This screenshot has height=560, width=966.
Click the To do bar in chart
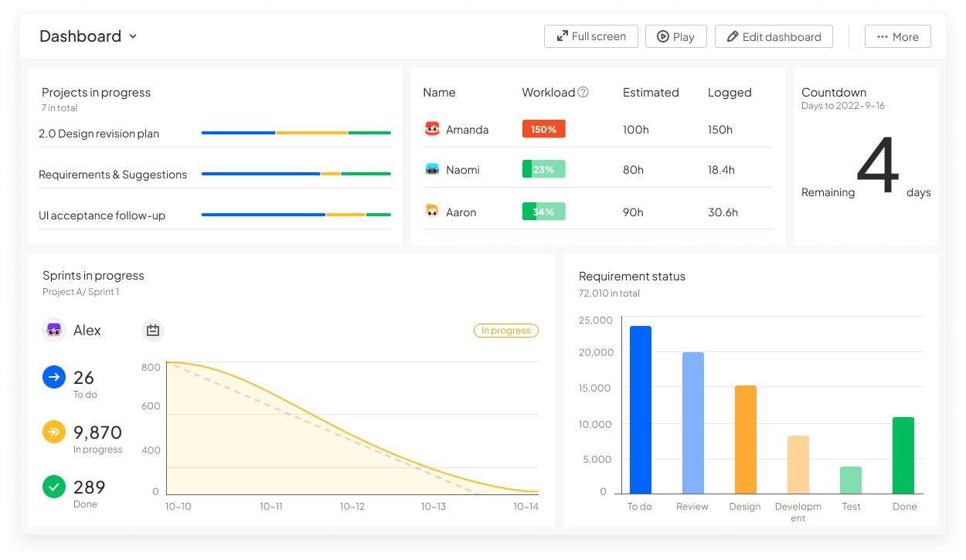click(641, 409)
